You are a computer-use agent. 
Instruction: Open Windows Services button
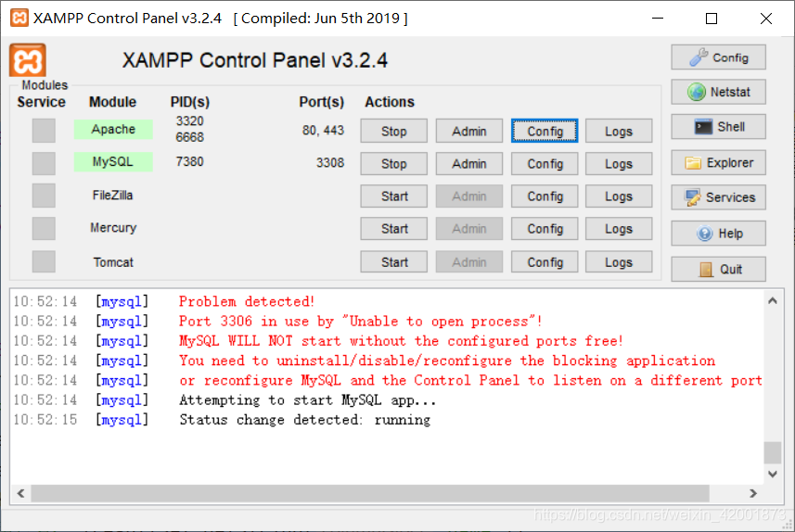(x=718, y=197)
